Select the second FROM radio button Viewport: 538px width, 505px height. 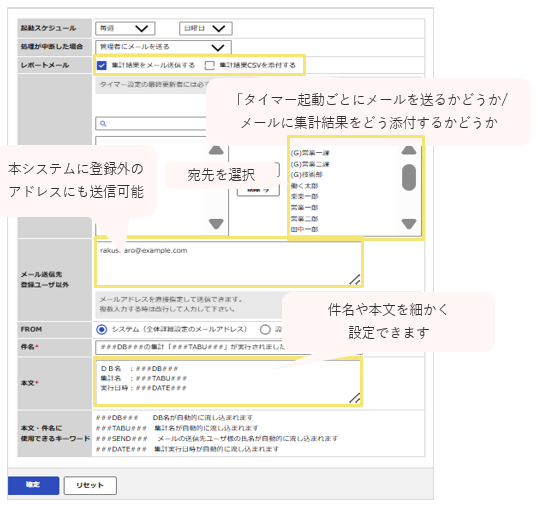click(x=265, y=330)
